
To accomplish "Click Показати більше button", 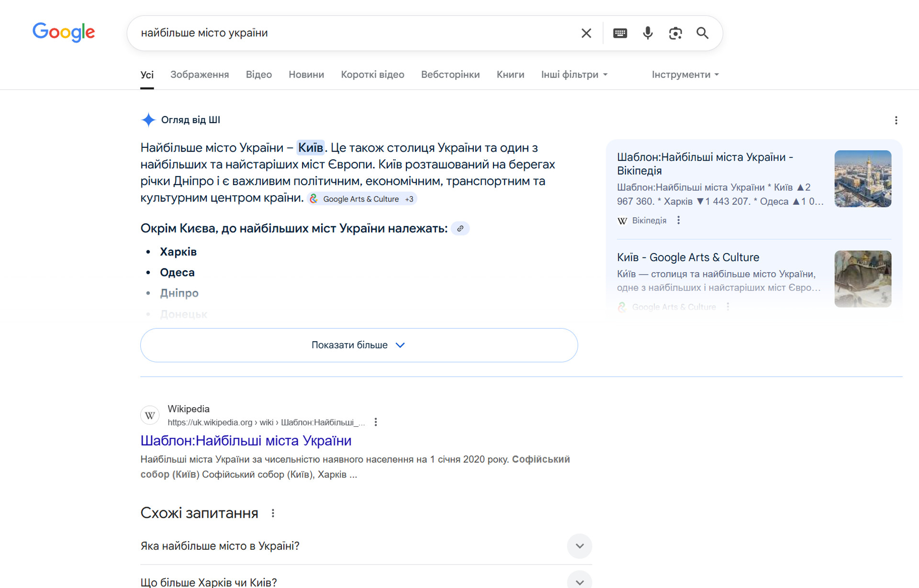I will [359, 345].
